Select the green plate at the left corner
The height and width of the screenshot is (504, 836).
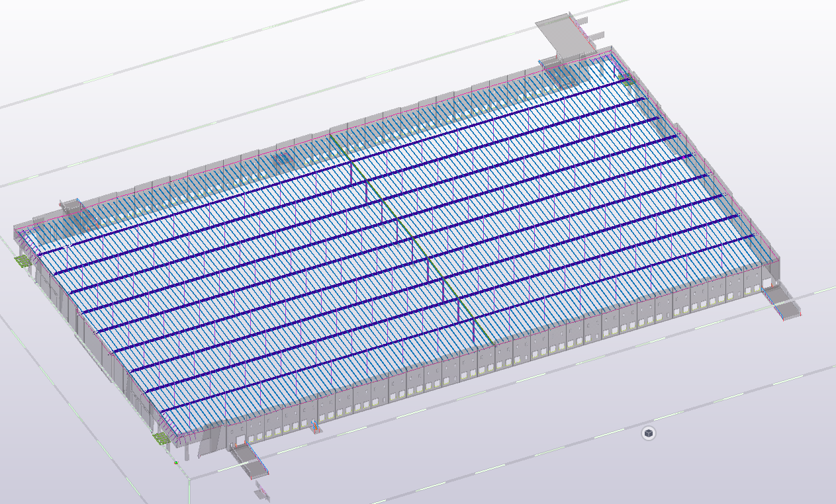pos(24,261)
